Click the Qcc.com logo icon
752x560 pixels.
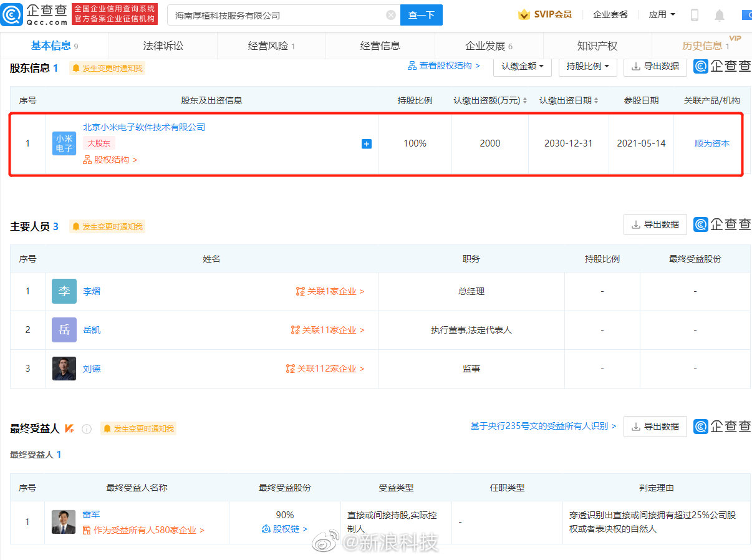[x=12, y=14]
